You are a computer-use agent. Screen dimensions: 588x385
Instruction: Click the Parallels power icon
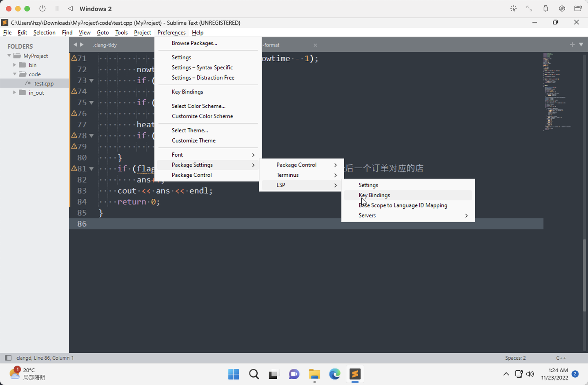coord(42,9)
